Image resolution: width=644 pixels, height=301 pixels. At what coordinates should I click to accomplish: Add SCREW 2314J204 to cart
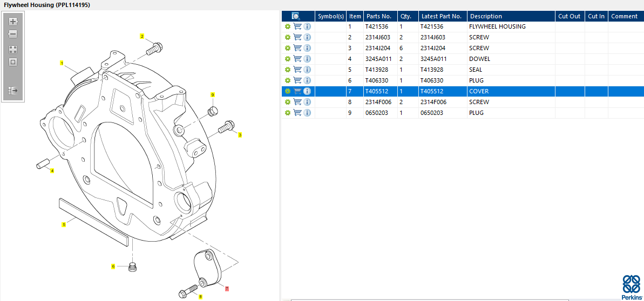(297, 48)
